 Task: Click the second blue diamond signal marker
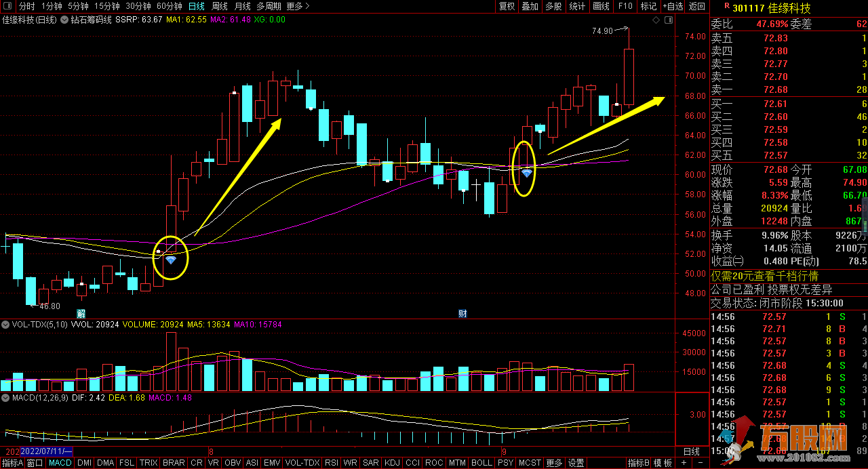(x=526, y=174)
